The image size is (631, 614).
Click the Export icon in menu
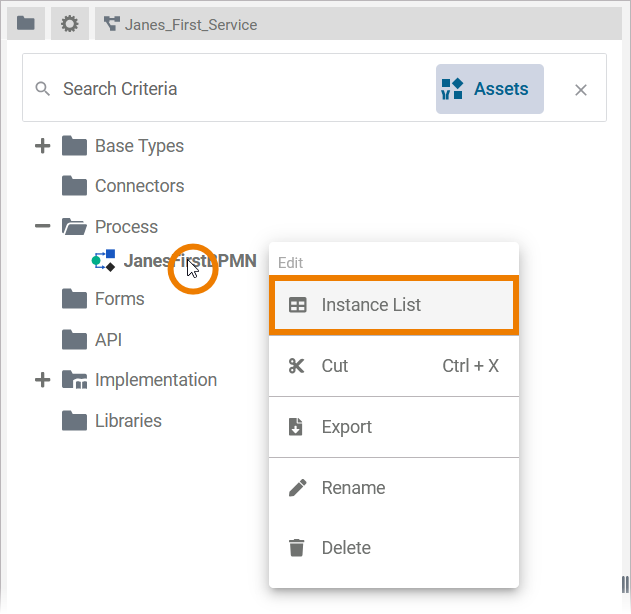[296, 427]
